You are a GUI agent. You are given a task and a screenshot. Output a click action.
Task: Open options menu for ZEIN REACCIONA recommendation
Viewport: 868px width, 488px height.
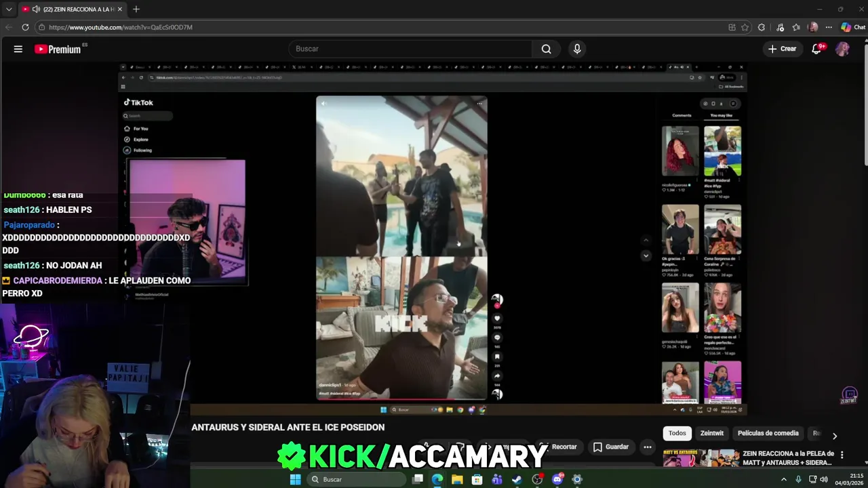(842, 455)
